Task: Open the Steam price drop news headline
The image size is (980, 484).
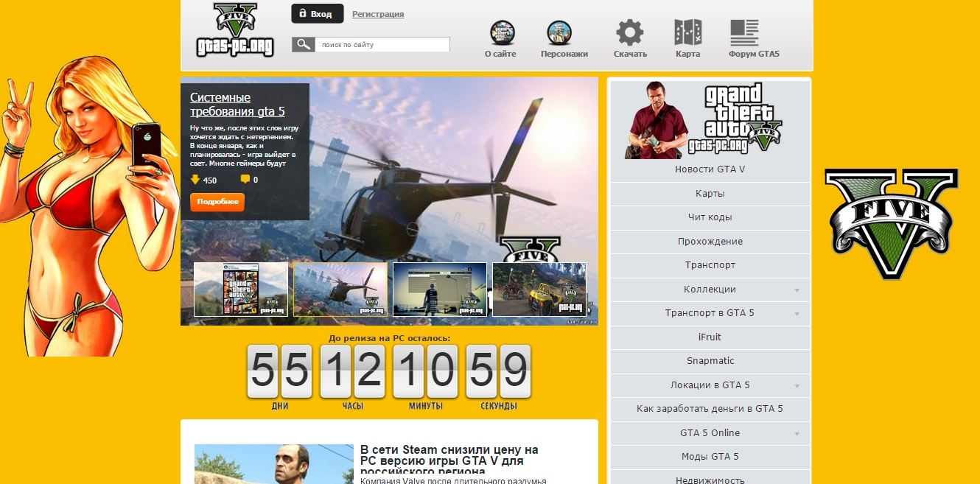Action: pyautogui.click(x=449, y=460)
